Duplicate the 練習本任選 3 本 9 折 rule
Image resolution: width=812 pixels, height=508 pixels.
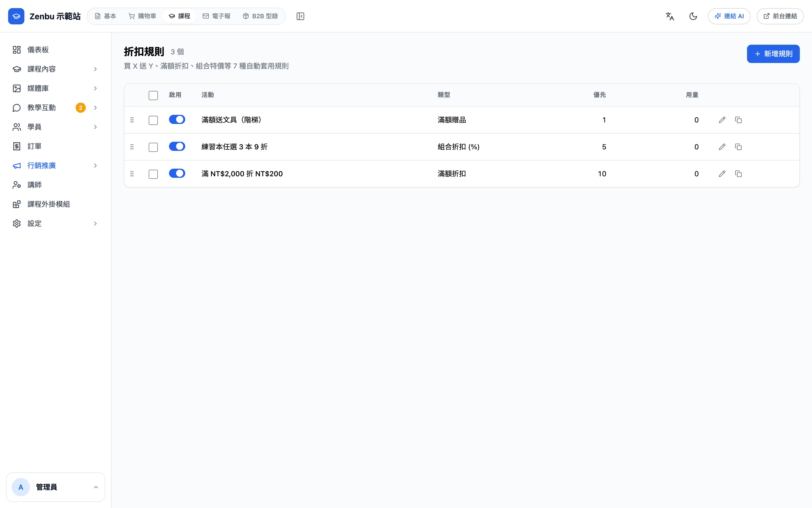tap(738, 147)
